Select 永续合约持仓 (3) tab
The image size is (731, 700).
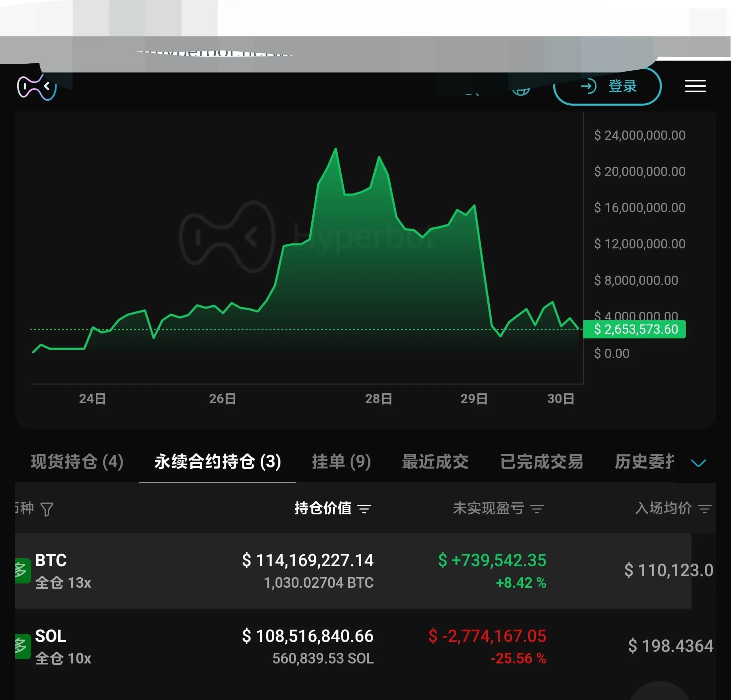pyautogui.click(x=217, y=462)
